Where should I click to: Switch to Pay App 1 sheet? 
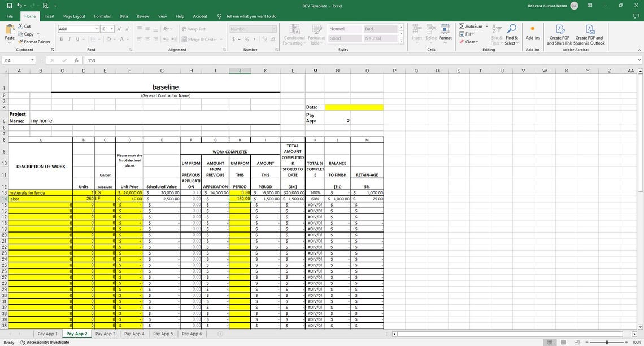pyautogui.click(x=47, y=334)
